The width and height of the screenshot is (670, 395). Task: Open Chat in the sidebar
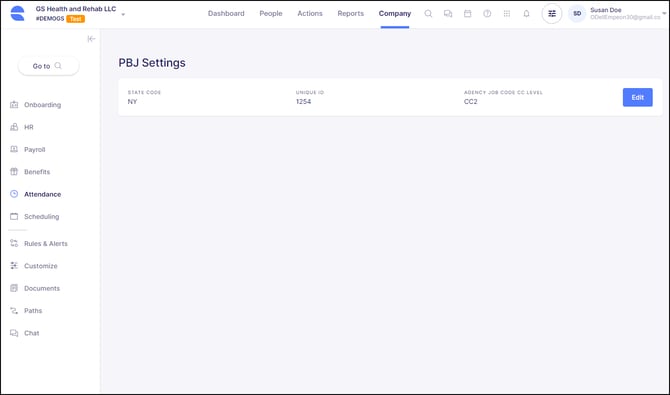tap(32, 333)
